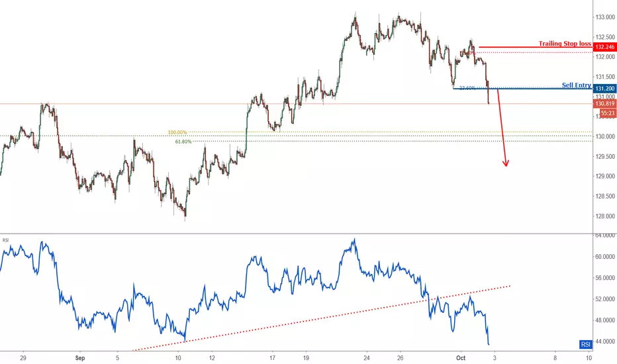Click the 60.0000 RSI axis label

point(605,257)
